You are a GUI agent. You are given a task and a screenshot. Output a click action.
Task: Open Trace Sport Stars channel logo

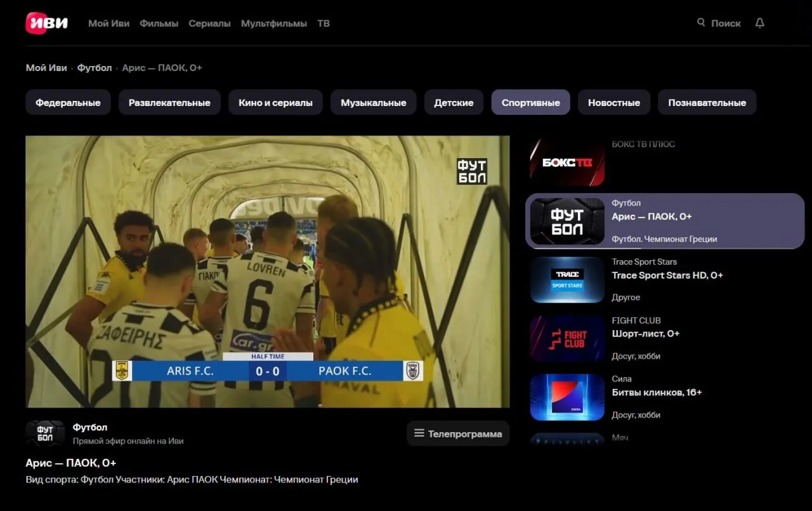click(567, 280)
